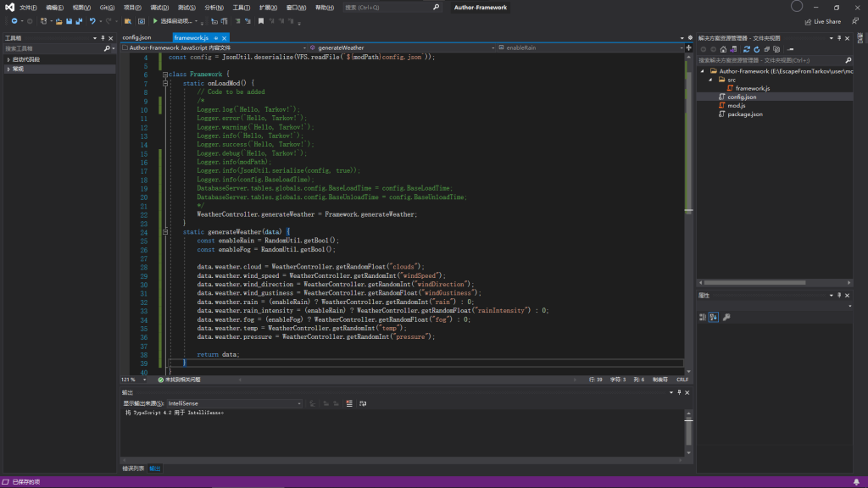The width and height of the screenshot is (868, 488).
Task: Toggle word wrap icon in Output panel
Action: tap(363, 403)
